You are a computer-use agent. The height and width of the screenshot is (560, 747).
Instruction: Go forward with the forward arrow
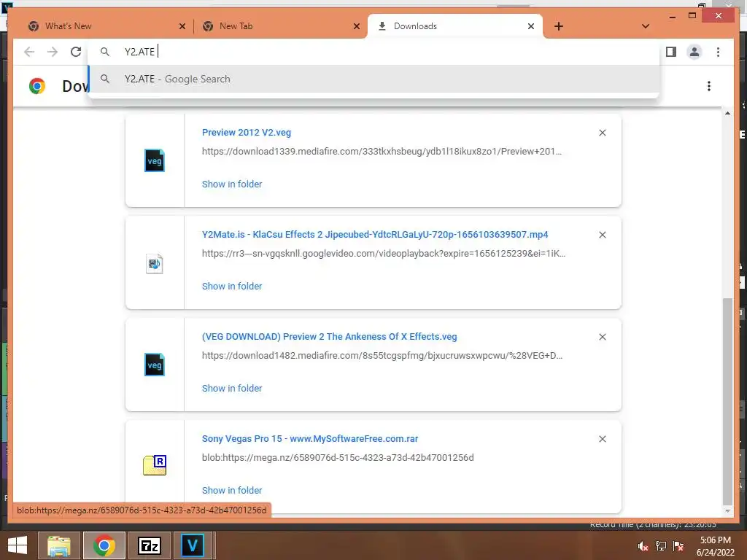pyautogui.click(x=53, y=52)
